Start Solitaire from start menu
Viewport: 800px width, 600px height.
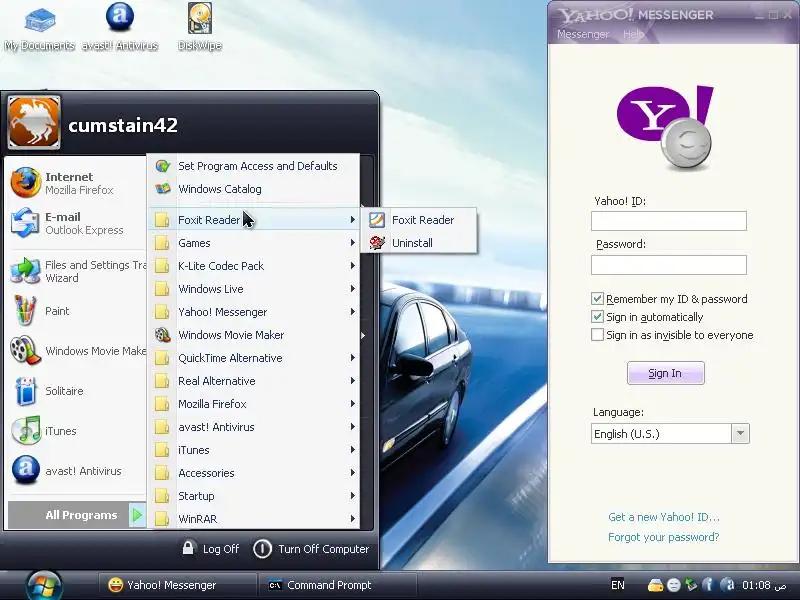(x=77, y=391)
